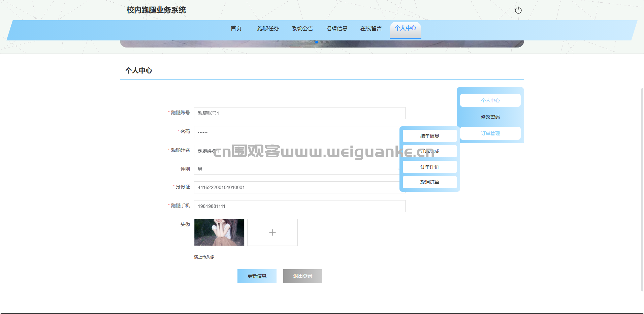Image resolution: width=644 pixels, height=314 pixels.
Task: Expand 订单管理 in side menu
Action: pyautogui.click(x=490, y=133)
